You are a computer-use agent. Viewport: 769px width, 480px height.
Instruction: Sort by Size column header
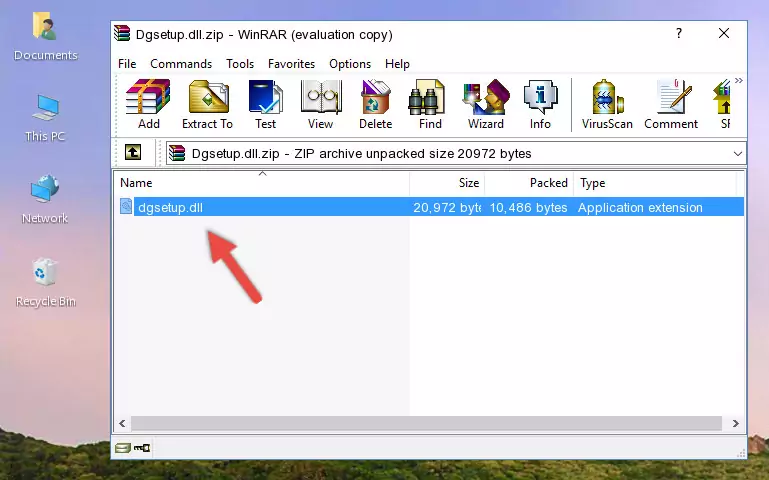pyautogui.click(x=447, y=183)
